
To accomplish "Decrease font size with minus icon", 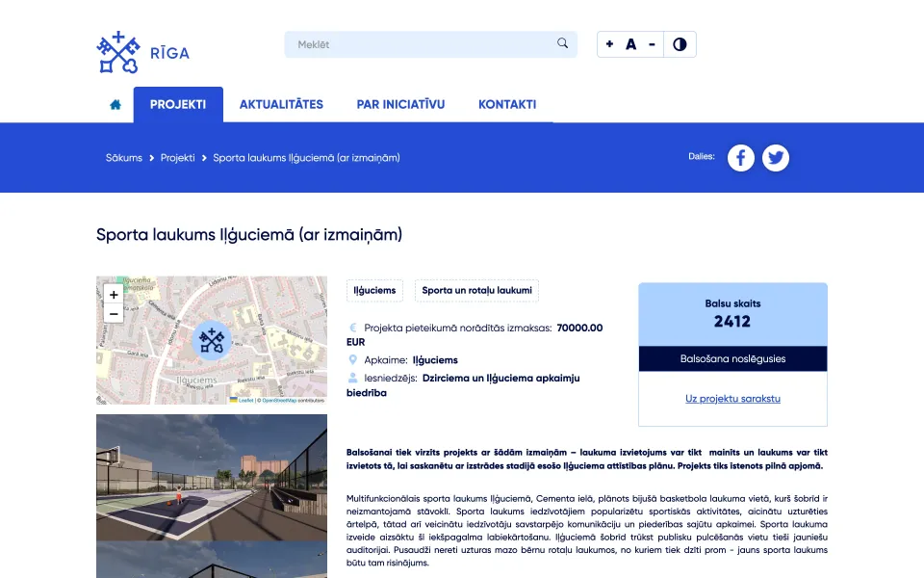I will (x=652, y=44).
